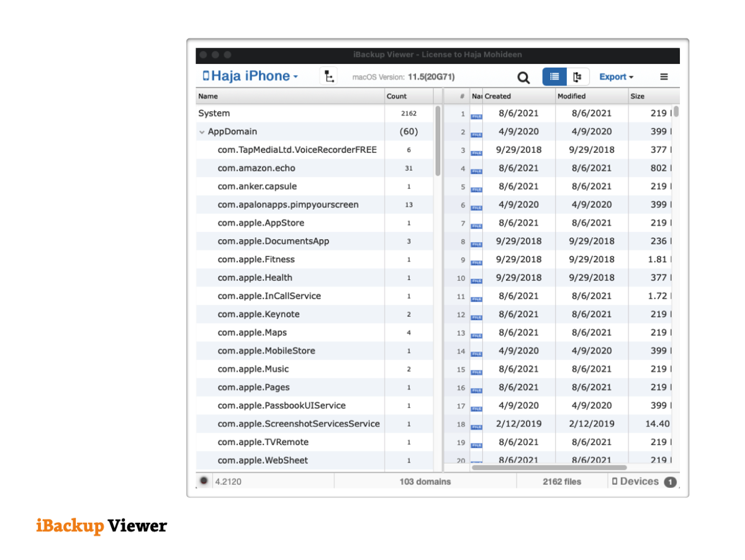Click the domain list vertical scrollbar
This screenshot has height=560, width=745.
[438, 142]
